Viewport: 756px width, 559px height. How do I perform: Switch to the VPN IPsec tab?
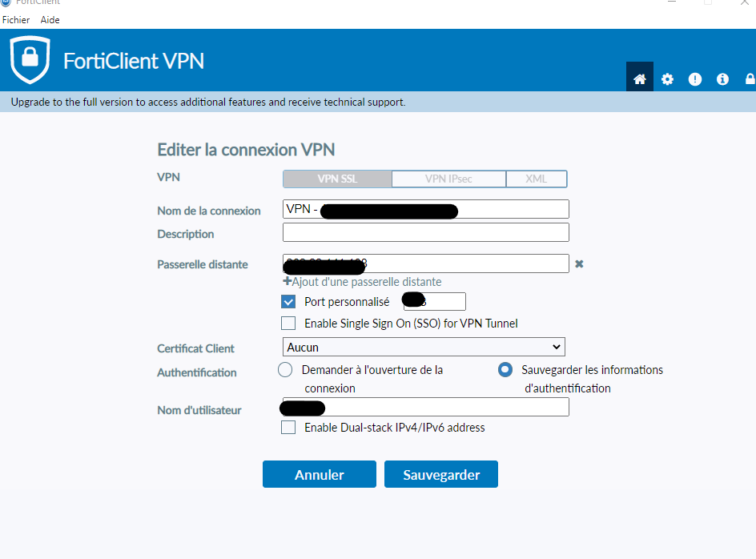pos(448,179)
